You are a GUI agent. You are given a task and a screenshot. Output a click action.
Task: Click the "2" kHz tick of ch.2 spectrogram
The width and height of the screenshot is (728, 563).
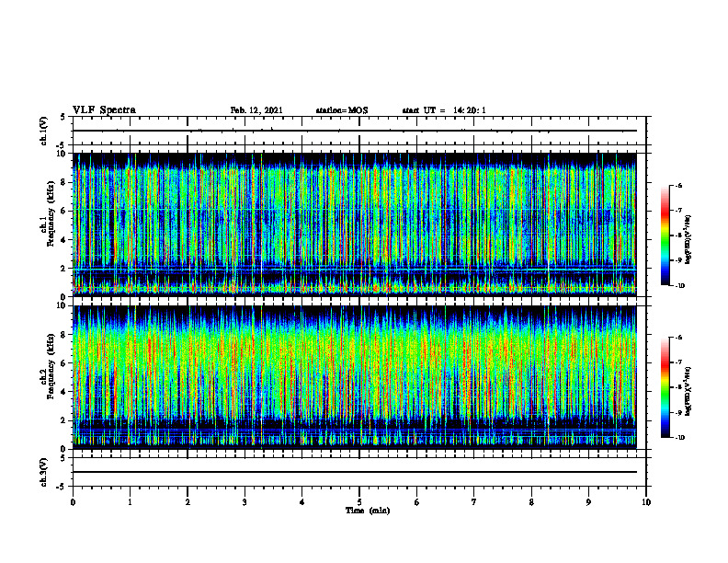(x=64, y=420)
